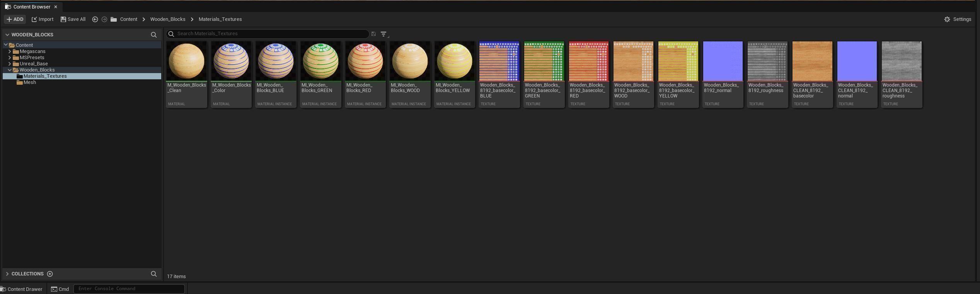Select Wooden_Blocks_CLEAN_8192_roughness texture
This screenshot has height=294, width=980.
[902, 74]
